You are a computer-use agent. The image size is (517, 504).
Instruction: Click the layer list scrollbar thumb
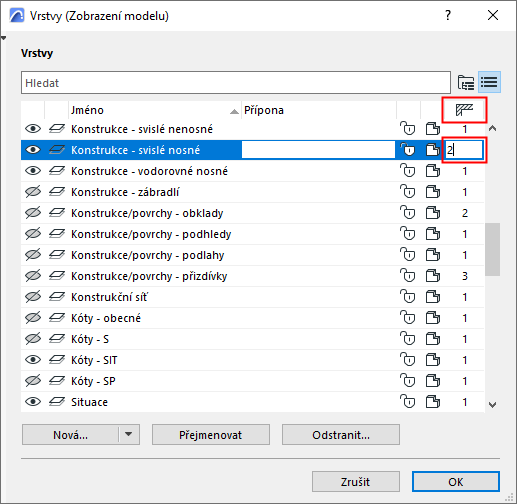(x=492, y=249)
